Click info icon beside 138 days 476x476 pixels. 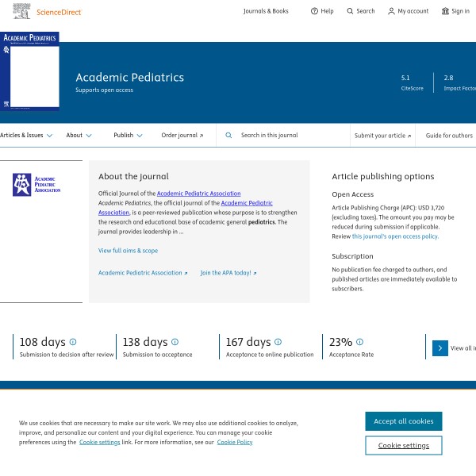(x=175, y=342)
